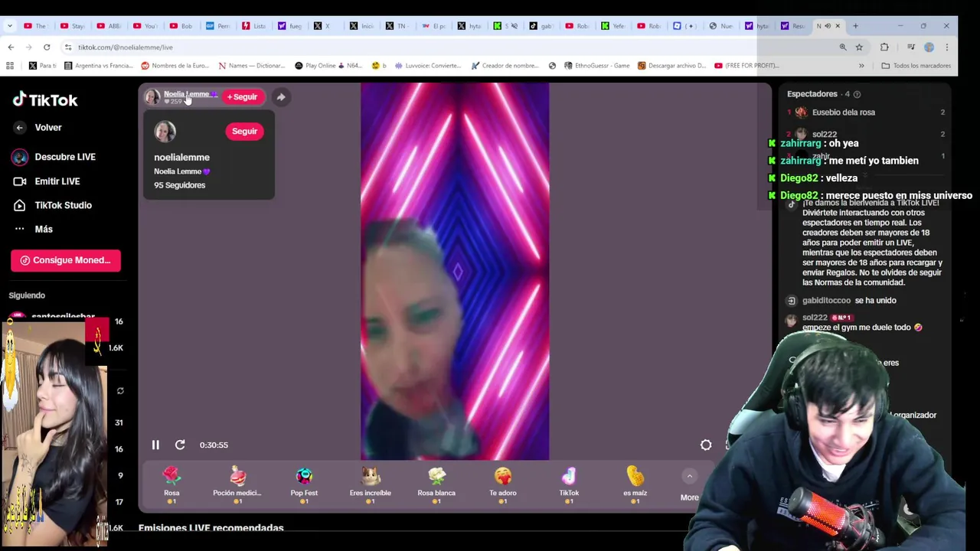
Task: Send the TikTok gift
Action: (x=569, y=484)
